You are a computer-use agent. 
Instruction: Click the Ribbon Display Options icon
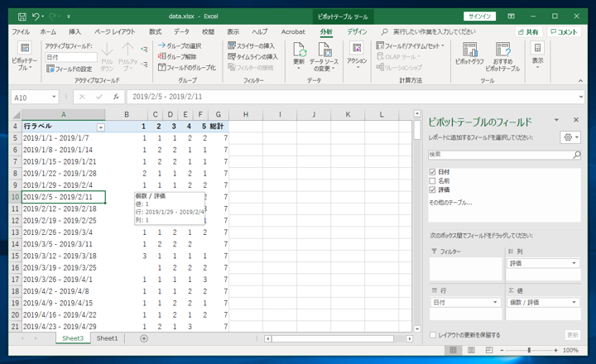512,17
